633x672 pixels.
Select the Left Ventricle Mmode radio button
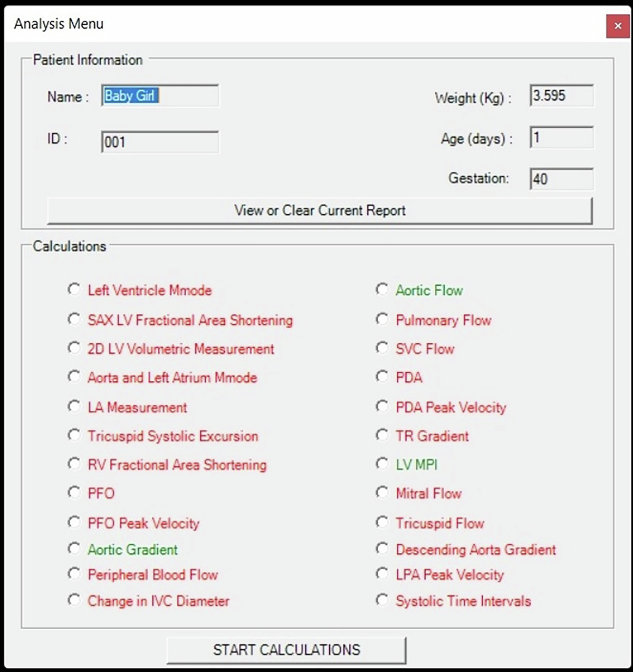(x=74, y=290)
